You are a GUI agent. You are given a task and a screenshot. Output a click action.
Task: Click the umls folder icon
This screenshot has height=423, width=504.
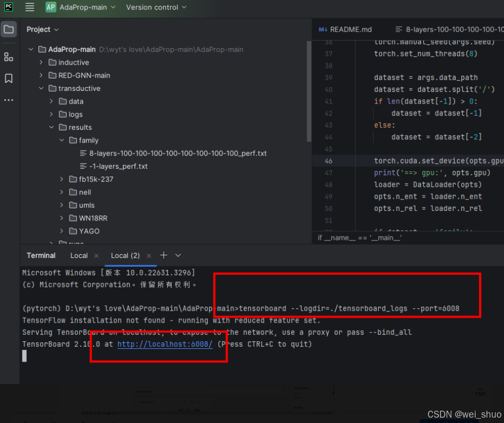coord(73,205)
